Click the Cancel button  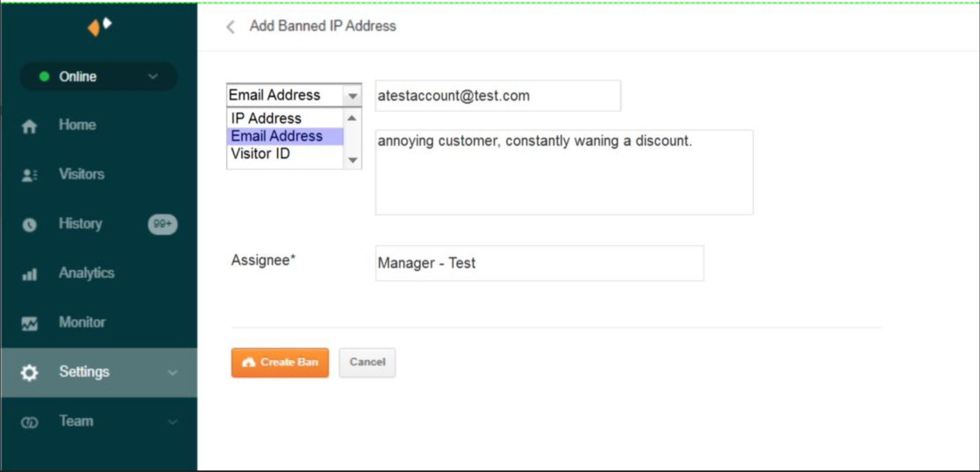click(367, 362)
